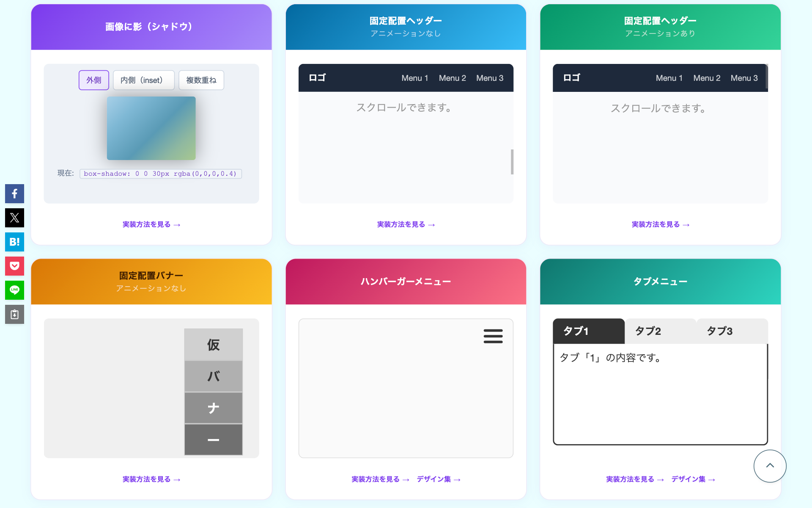Click the gradient shadow preview image
The image size is (812, 508).
[x=151, y=128]
